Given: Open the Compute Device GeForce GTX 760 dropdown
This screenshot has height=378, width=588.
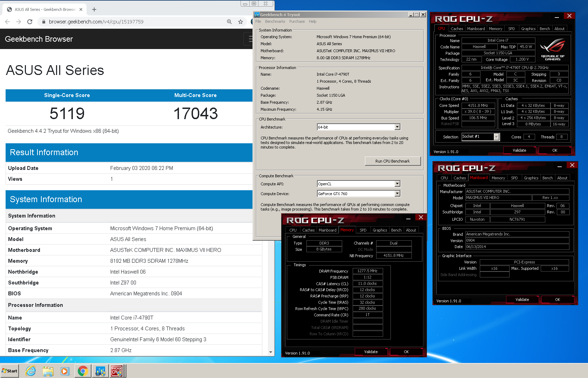Looking at the screenshot, I should click(397, 194).
